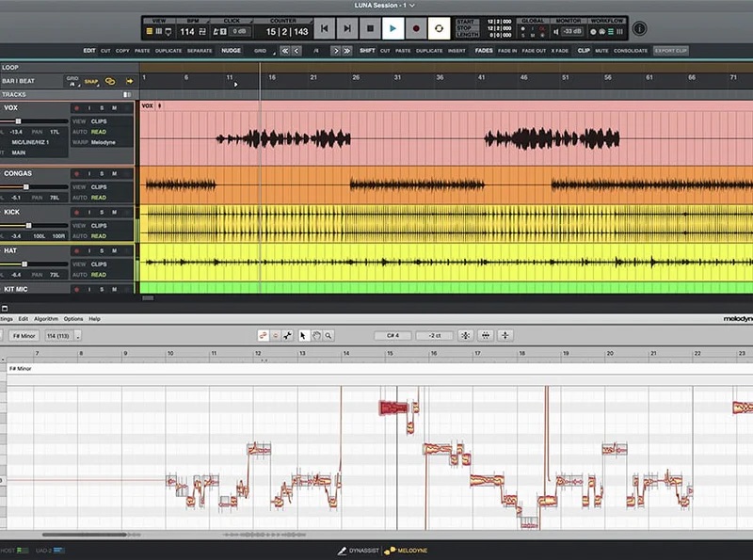Open the VOX track VIEW Clips selector

[99, 121]
